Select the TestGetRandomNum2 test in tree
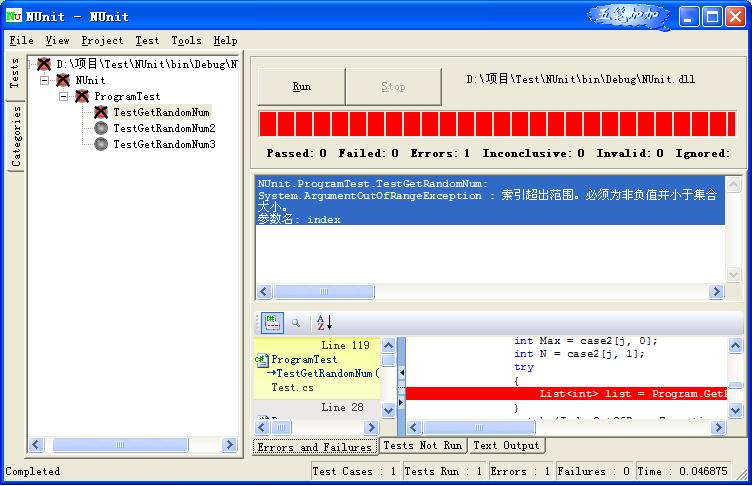Image resolution: width=752 pixels, height=486 pixels. [x=164, y=129]
